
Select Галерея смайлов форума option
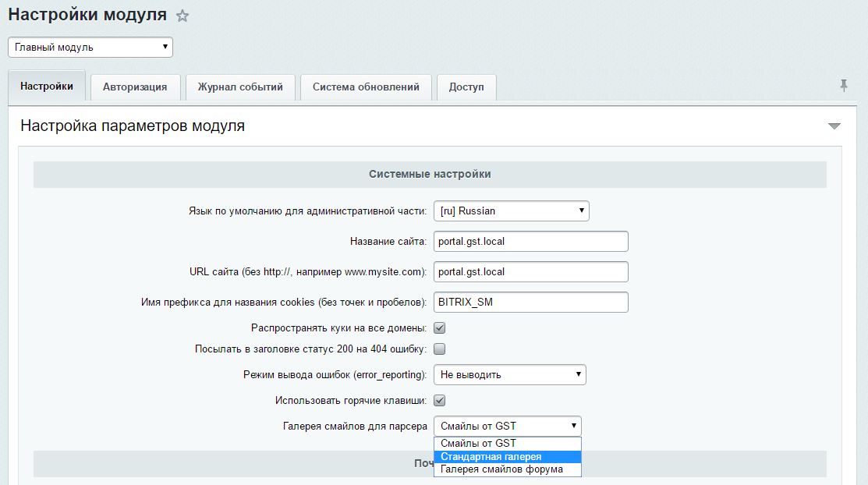click(x=507, y=469)
